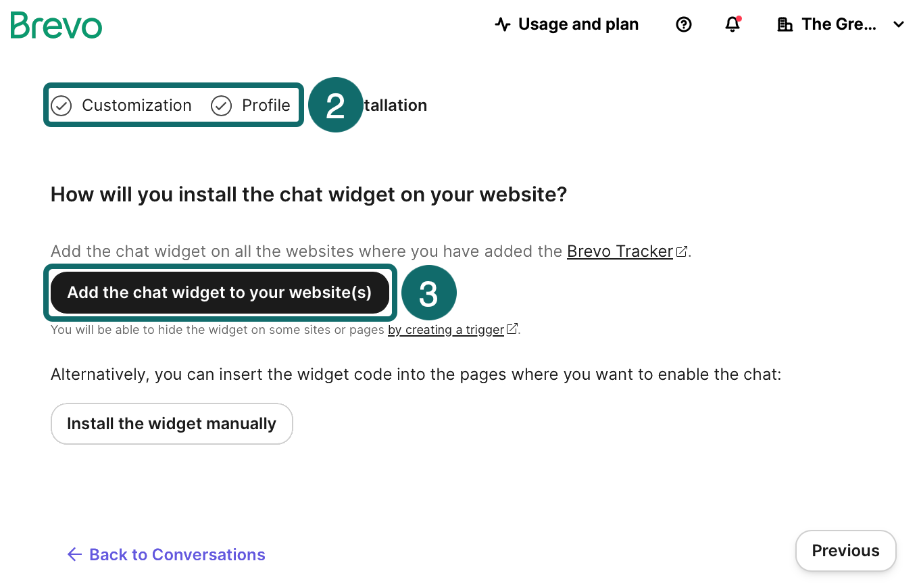919x588 pixels.
Task: Open the 'The Gre...' account menu
Action: point(839,25)
